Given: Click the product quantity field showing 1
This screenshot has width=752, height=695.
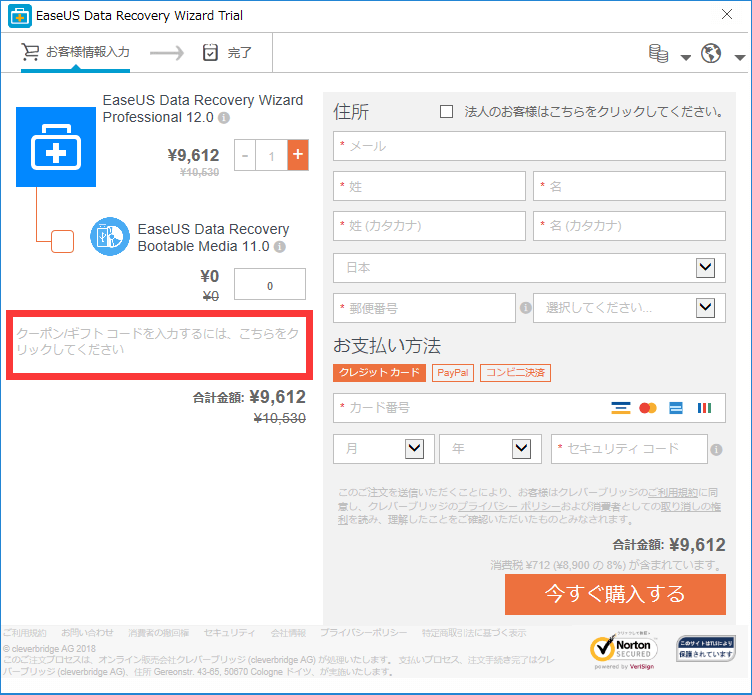Looking at the screenshot, I should tap(271, 155).
